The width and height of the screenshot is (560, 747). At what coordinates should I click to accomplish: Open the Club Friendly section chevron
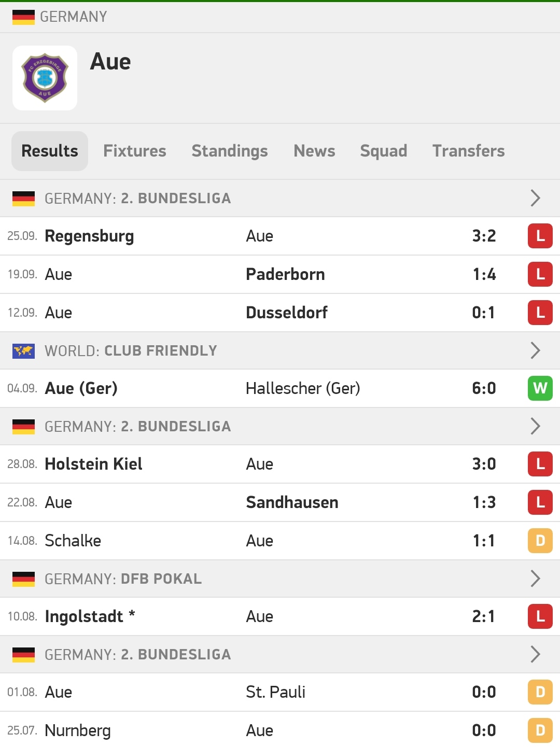click(536, 350)
